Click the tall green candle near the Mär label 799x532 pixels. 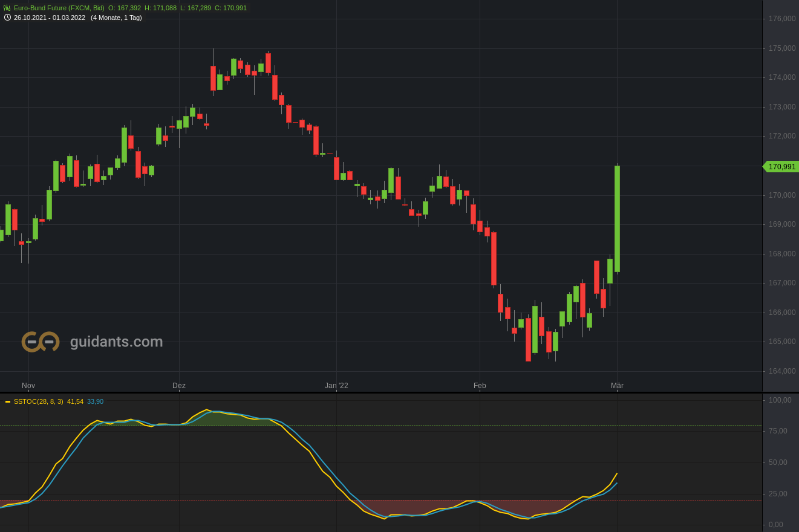617,218
